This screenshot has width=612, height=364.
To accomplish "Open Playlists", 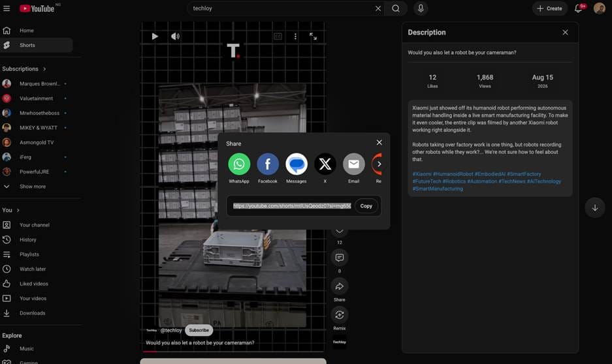I will pos(37,254).
